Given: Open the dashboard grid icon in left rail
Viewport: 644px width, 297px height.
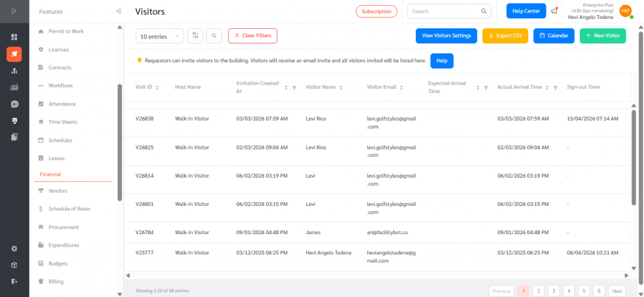Looking at the screenshot, I should point(14,37).
